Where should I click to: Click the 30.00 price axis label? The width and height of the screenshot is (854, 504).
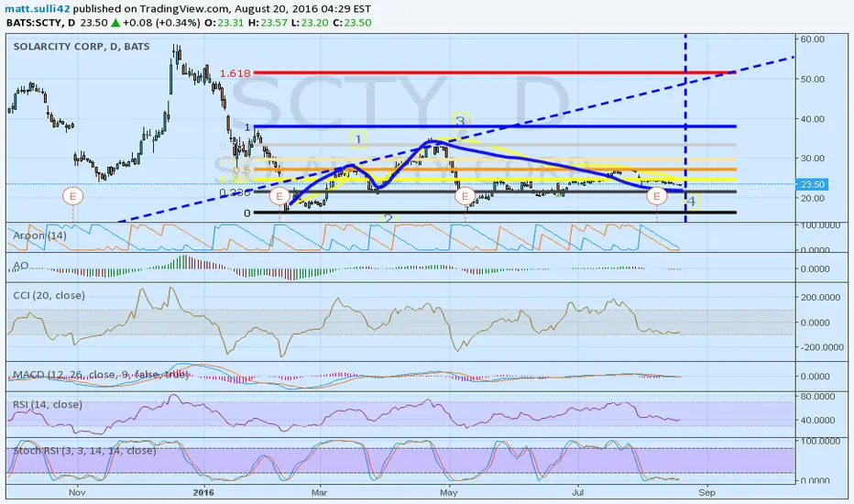pos(813,159)
